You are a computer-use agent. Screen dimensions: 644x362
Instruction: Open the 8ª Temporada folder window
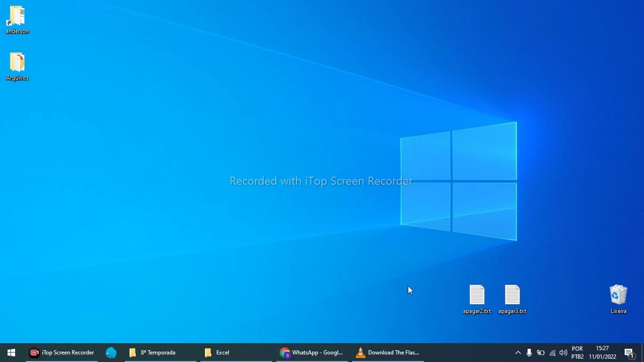pyautogui.click(x=161, y=352)
